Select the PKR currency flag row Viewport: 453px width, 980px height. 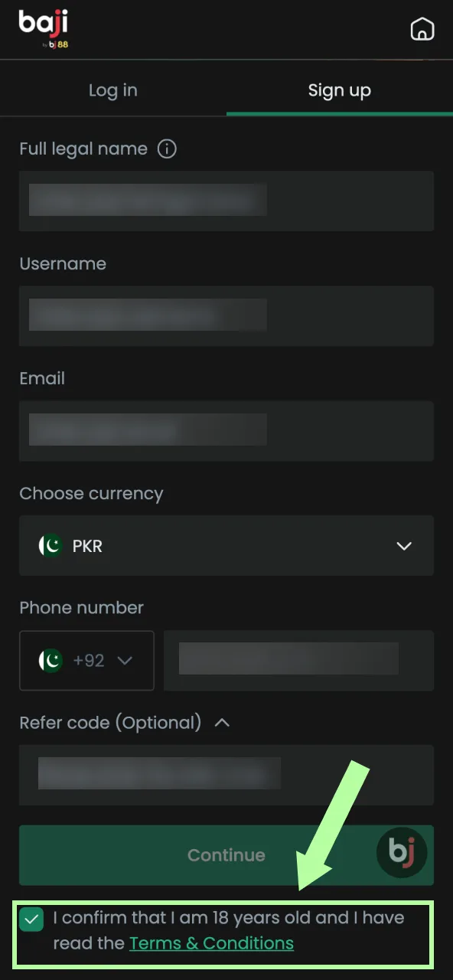tap(226, 546)
